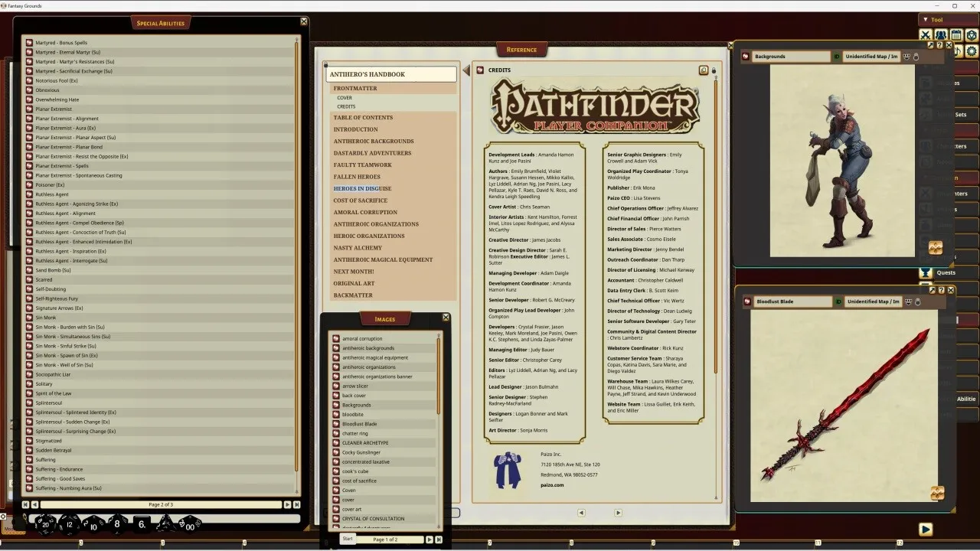Viewport: 980px width, 551px height.
Task: Click the share icon on Credits page
Action: [704, 70]
